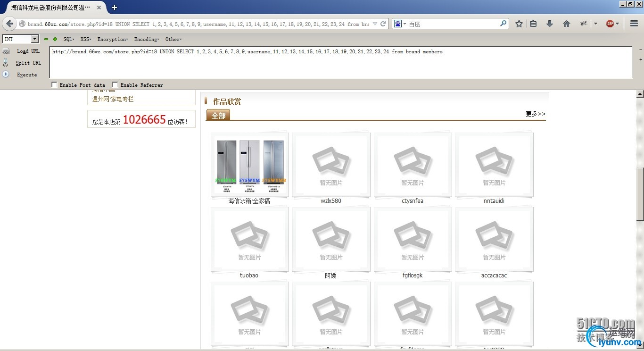
Task: Click the placeholder thumbnail above wzlx580
Action: [x=331, y=165]
